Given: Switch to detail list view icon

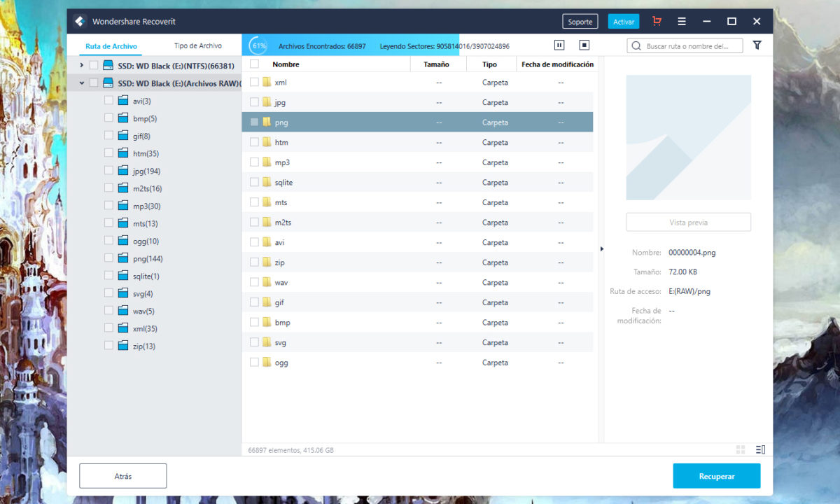Looking at the screenshot, I should (761, 449).
